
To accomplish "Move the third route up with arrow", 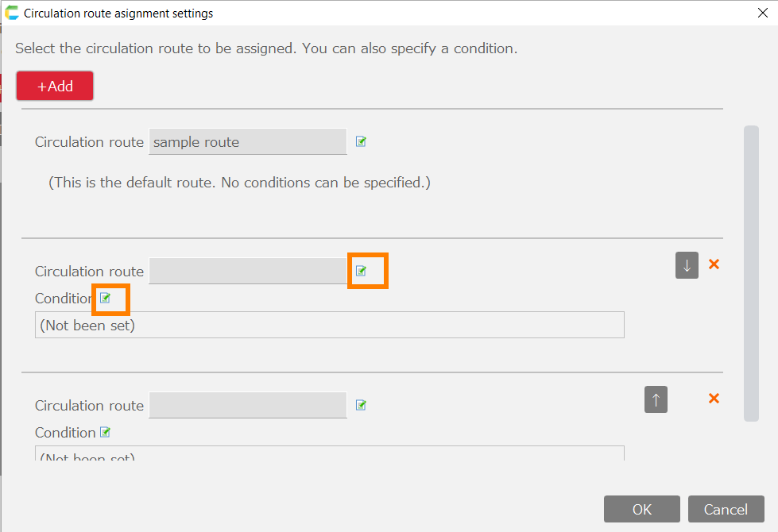I will coord(656,399).
